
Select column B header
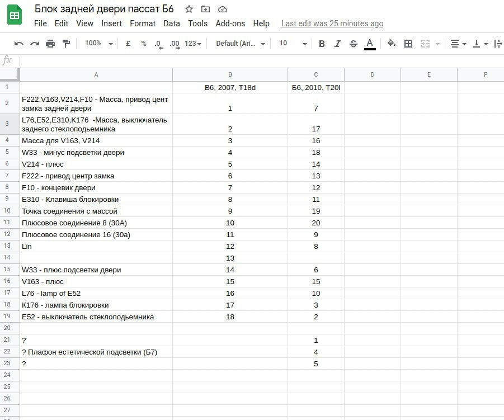230,74
